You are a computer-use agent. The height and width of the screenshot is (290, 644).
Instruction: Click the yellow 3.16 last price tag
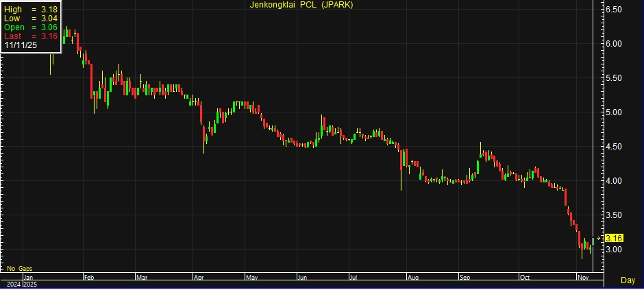pos(614,238)
